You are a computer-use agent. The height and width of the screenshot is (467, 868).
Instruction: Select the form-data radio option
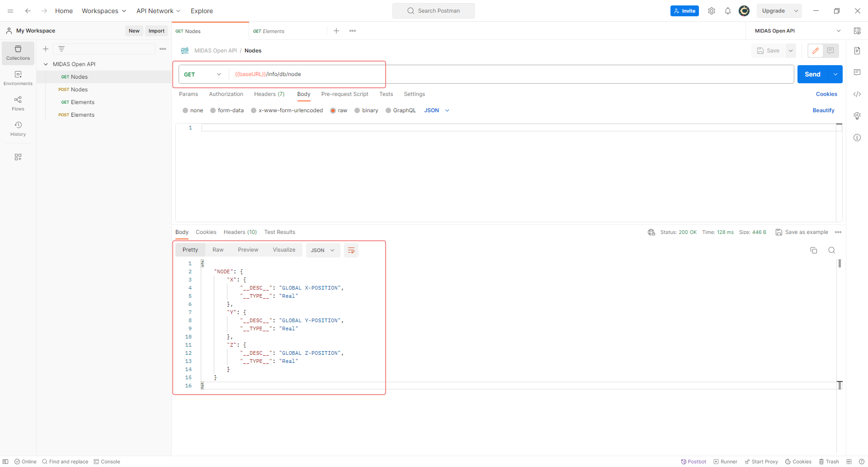click(x=213, y=110)
